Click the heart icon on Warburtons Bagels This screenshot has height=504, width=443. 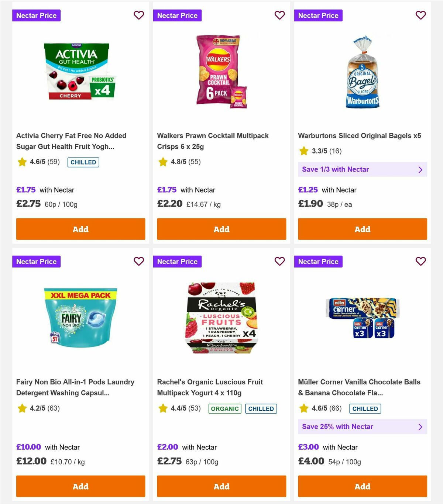[x=420, y=15]
